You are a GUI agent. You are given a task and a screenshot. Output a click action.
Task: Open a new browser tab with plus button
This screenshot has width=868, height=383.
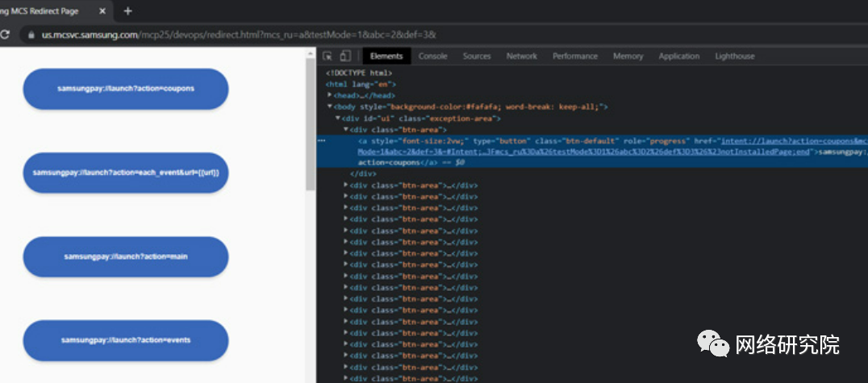(x=128, y=11)
